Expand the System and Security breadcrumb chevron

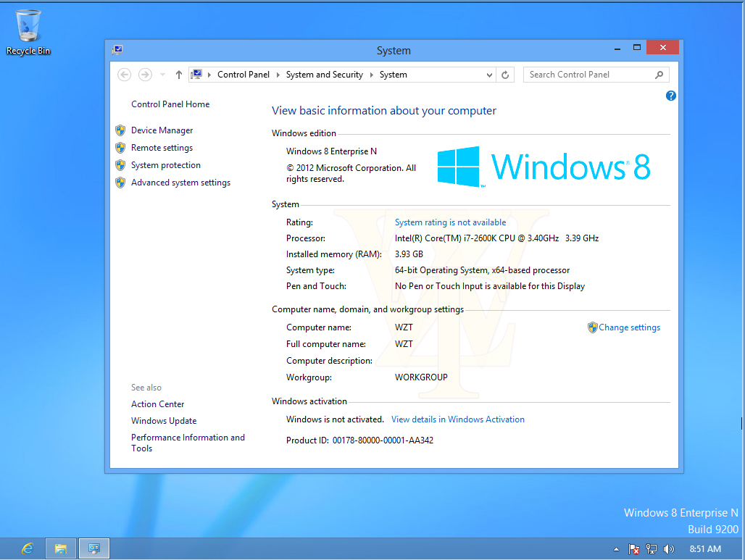(371, 75)
